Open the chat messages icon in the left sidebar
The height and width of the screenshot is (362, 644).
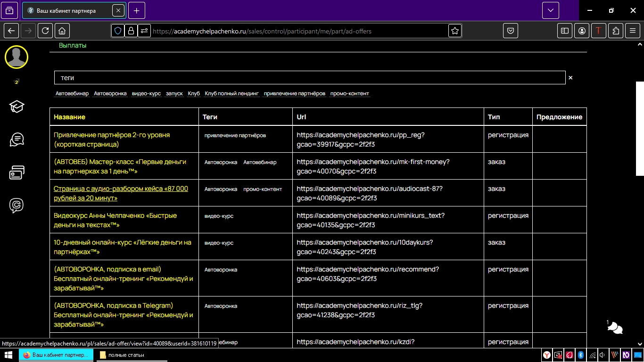pos(17,140)
